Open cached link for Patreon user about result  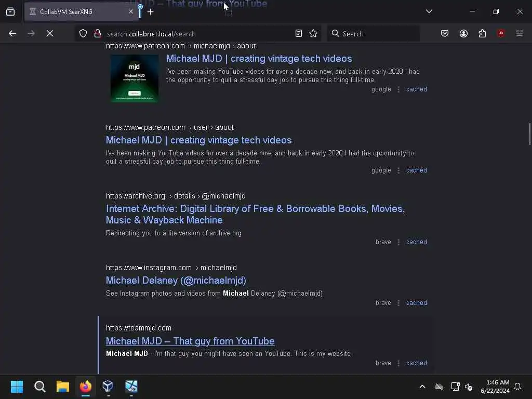[417, 170]
